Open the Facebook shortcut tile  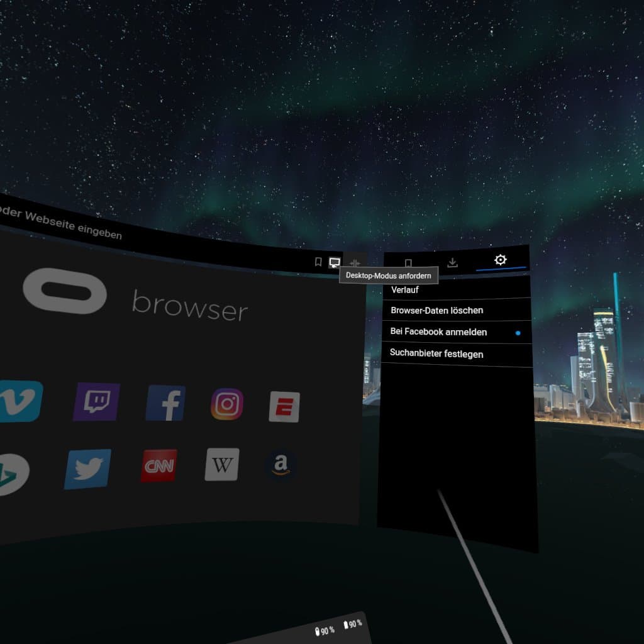pyautogui.click(x=165, y=403)
